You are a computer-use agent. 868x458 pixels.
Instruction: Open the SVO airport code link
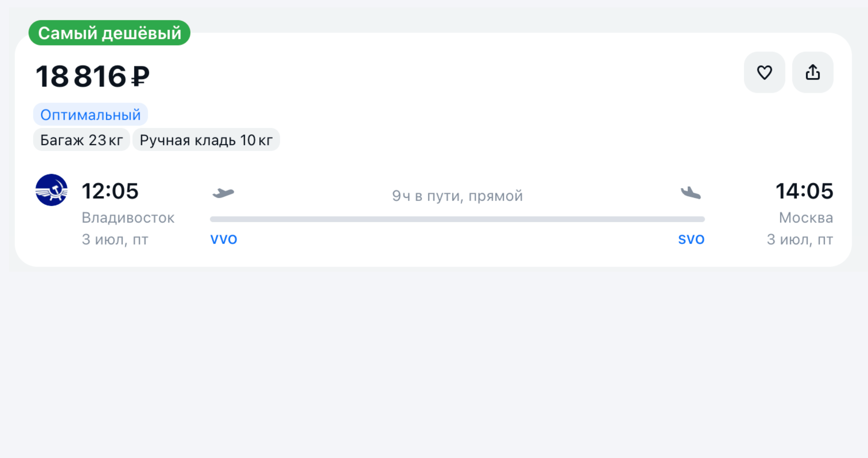(x=691, y=239)
